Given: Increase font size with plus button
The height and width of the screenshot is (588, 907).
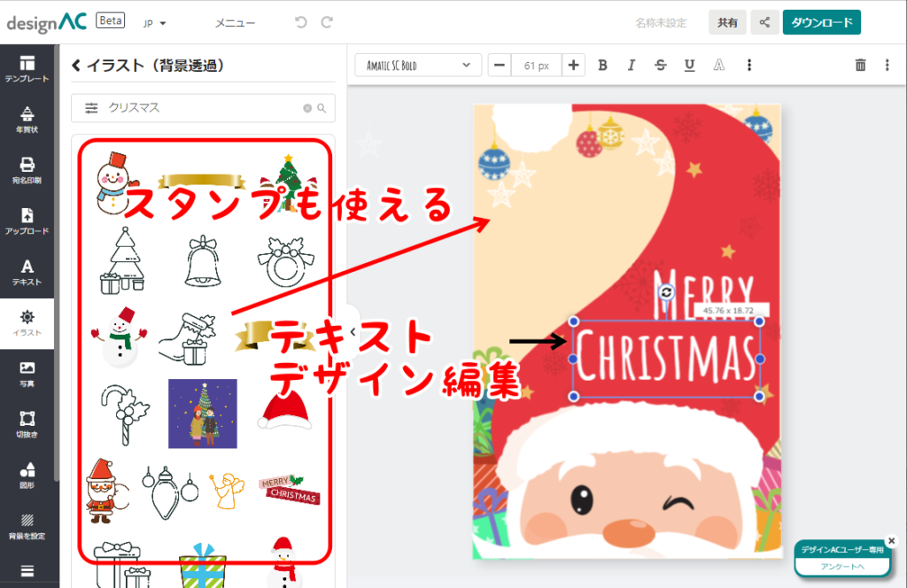Looking at the screenshot, I should 574,65.
